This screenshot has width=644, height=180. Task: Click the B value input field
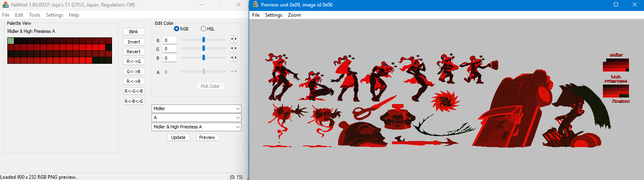tap(169, 58)
